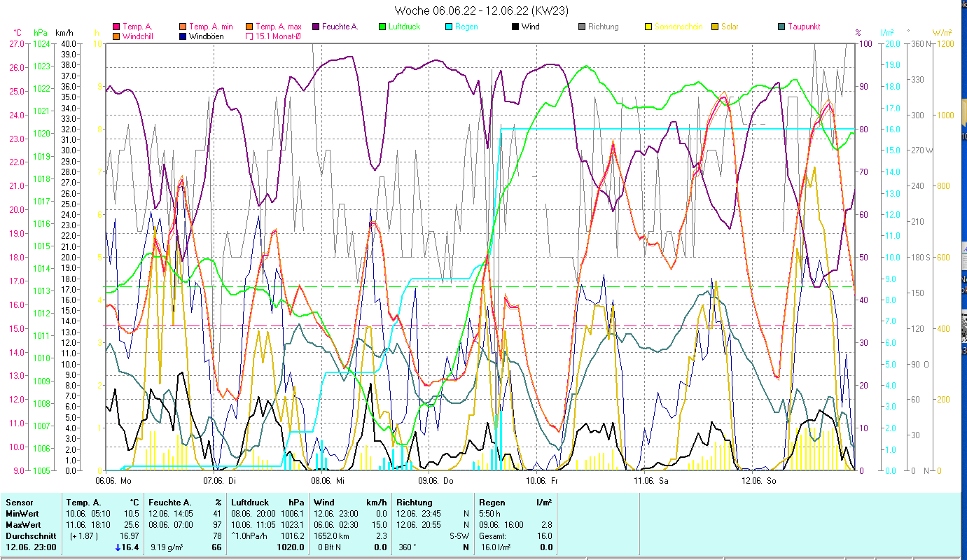Click the average temperature "16.97"
The height and width of the screenshot is (560, 967).
click(x=130, y=536)
